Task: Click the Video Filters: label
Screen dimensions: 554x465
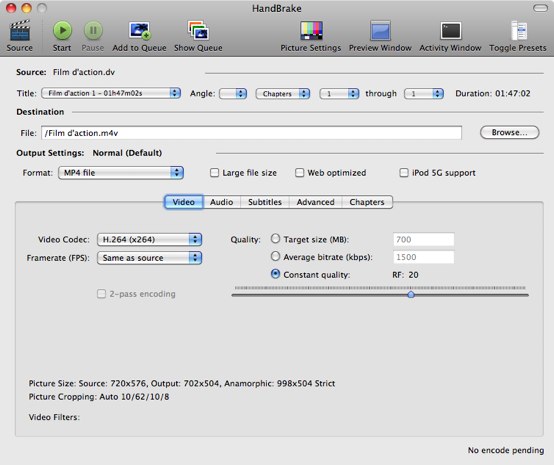Action: coord(54,417)
